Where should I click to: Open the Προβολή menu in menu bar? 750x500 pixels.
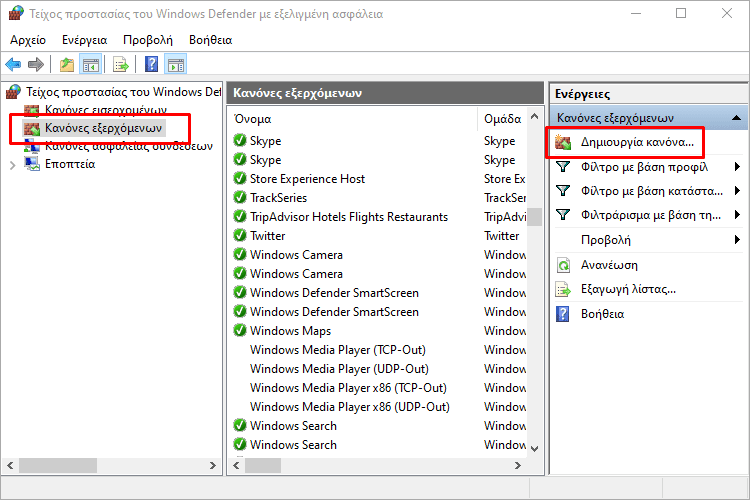148,40
